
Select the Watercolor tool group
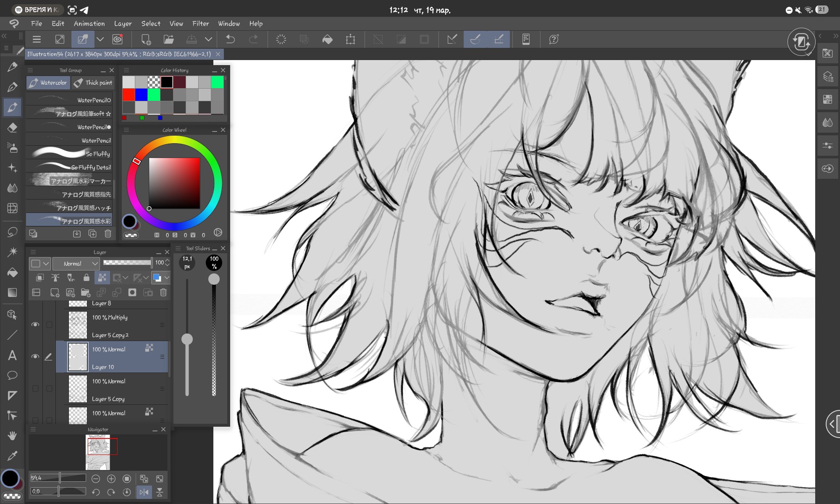click(x=48, y=83)
